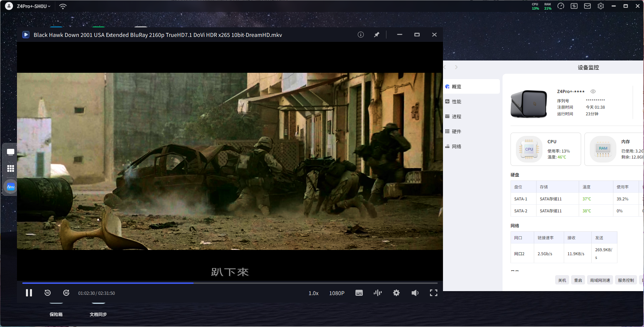Close the Black Hawk Down player
The height and width of the screenshot is (327, 644).
coord(434,35)
